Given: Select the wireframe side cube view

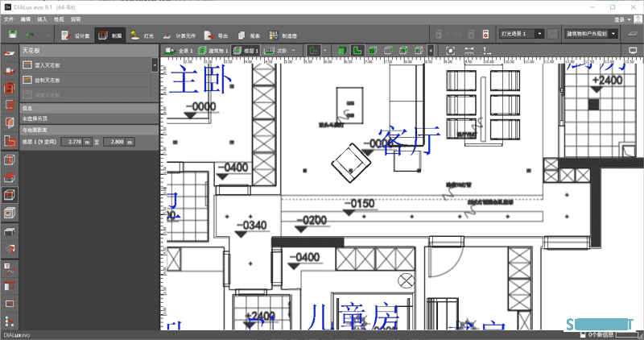Looking at the screenshot, I should click(x=388, y=51).
